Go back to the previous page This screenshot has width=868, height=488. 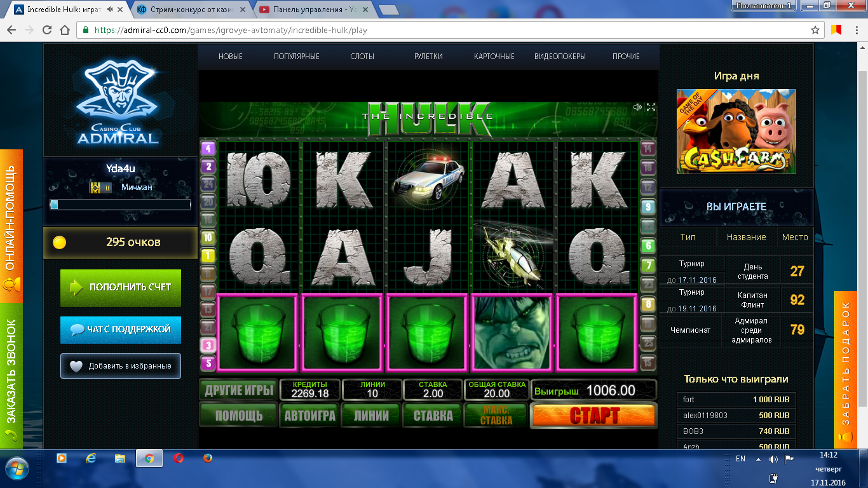pyautogui.click(x=11, y=30)
